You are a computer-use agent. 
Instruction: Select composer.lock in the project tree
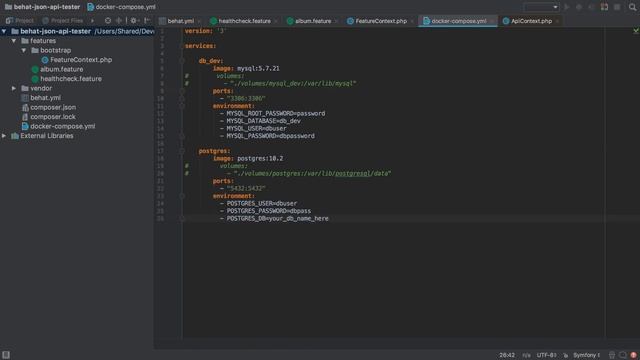(53, 117)
